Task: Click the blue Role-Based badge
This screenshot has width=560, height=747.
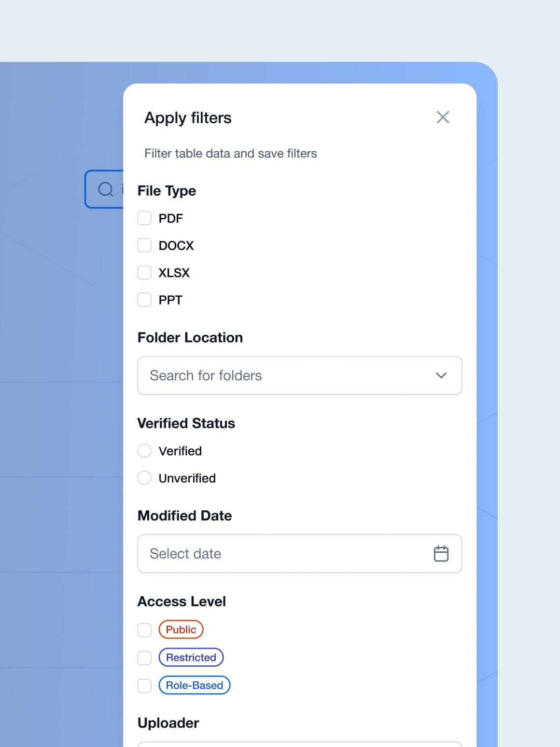Action: tap(195, 685)
